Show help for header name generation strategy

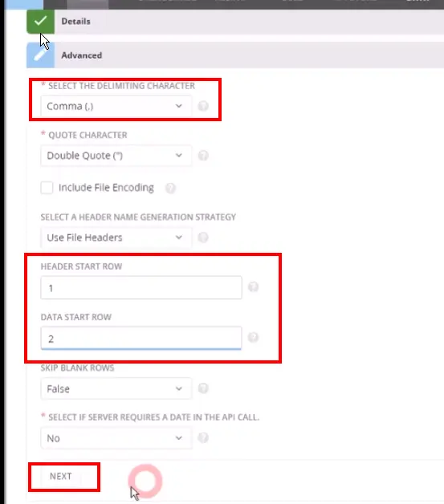(x=203, y=238)
